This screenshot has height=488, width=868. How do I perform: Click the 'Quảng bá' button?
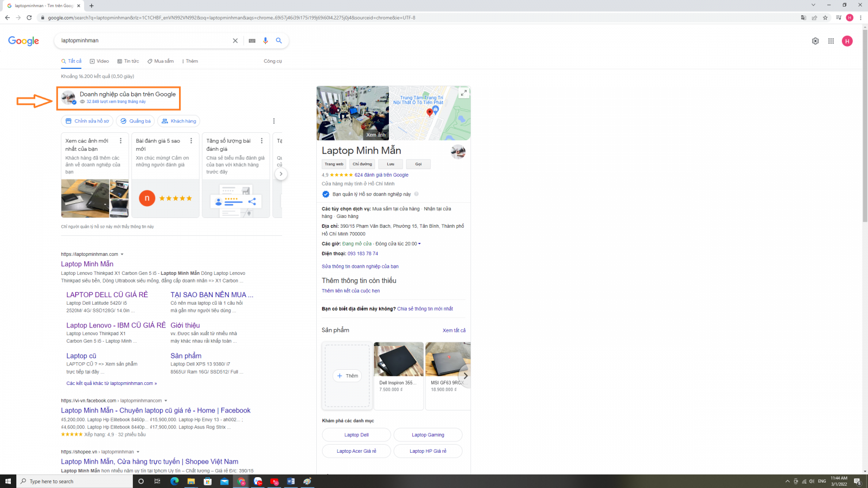coord(136,121)
